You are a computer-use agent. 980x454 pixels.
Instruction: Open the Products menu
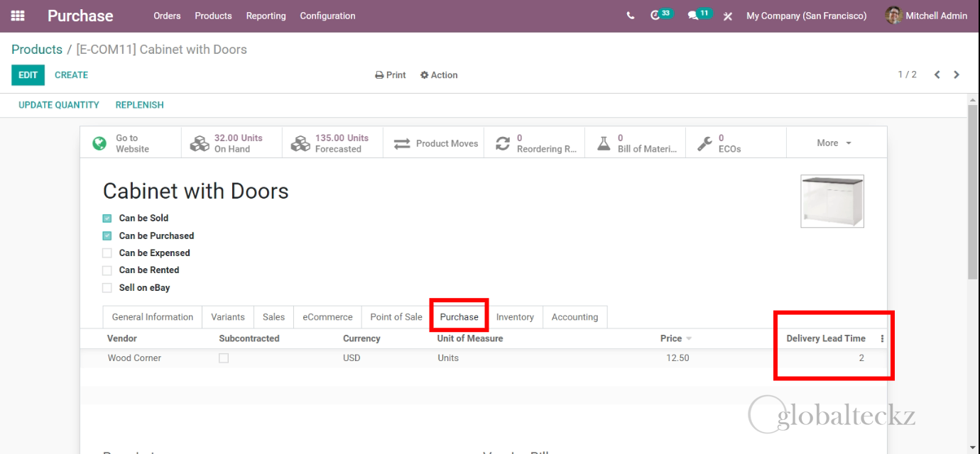[213, 16]
